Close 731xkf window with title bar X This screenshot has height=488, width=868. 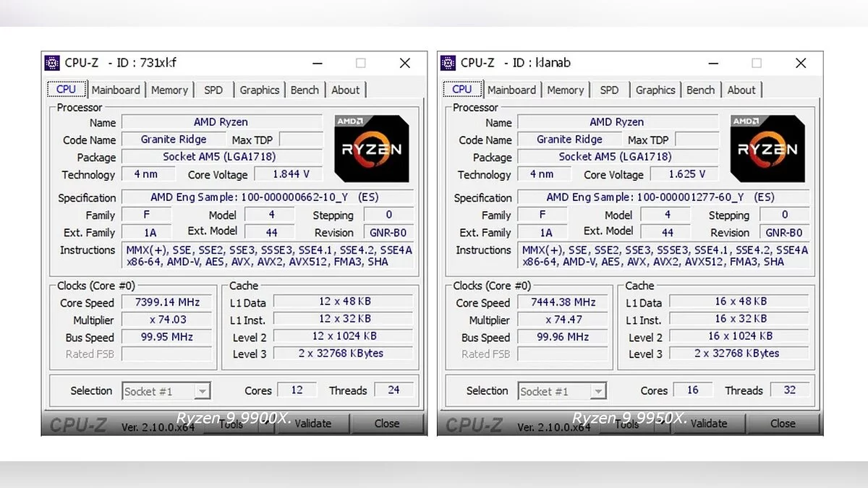tap(405, 63)
